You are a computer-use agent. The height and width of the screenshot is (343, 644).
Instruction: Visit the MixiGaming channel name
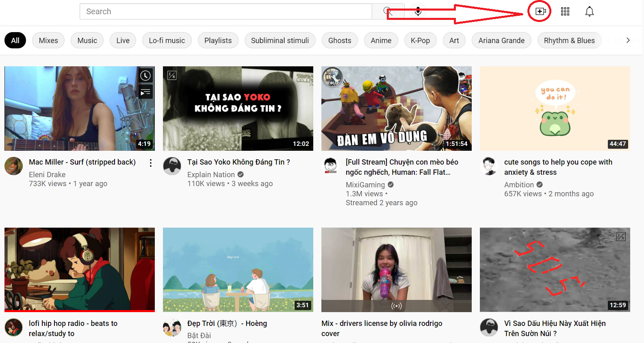pyautogui.click(x=365, y=185)
